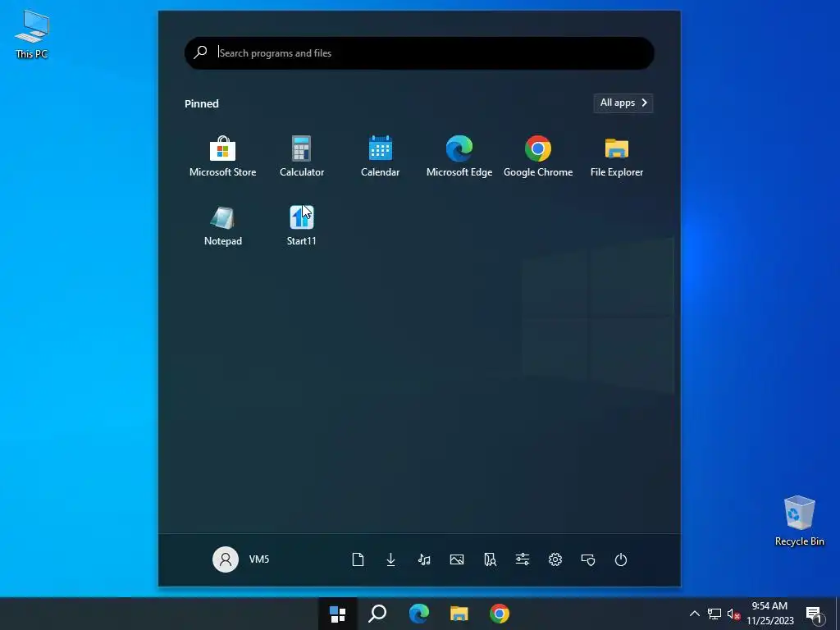Open File Explorer from the Pinned section
The width and height of the screenshot is (840, 630).
[x=617, y=157]
